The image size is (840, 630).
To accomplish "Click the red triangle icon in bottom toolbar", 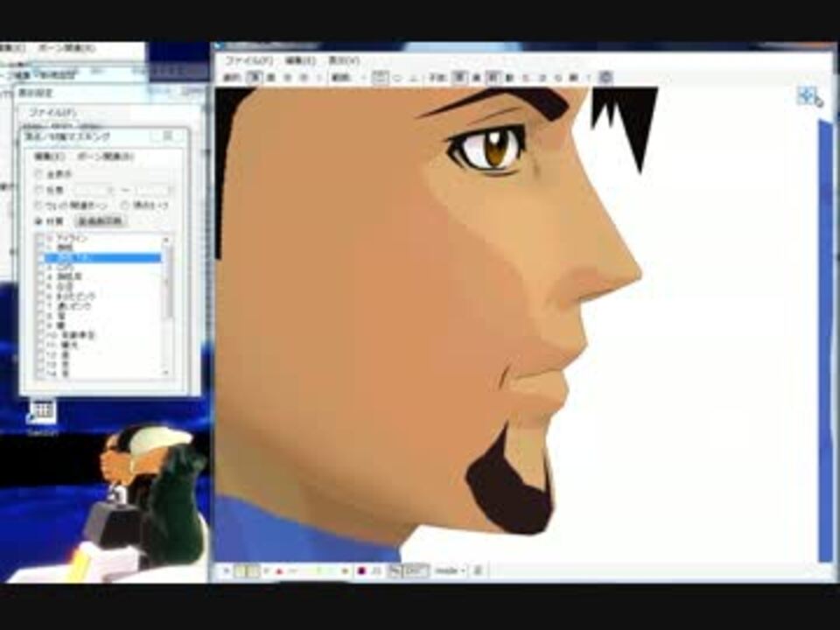I will pos(279,571).
